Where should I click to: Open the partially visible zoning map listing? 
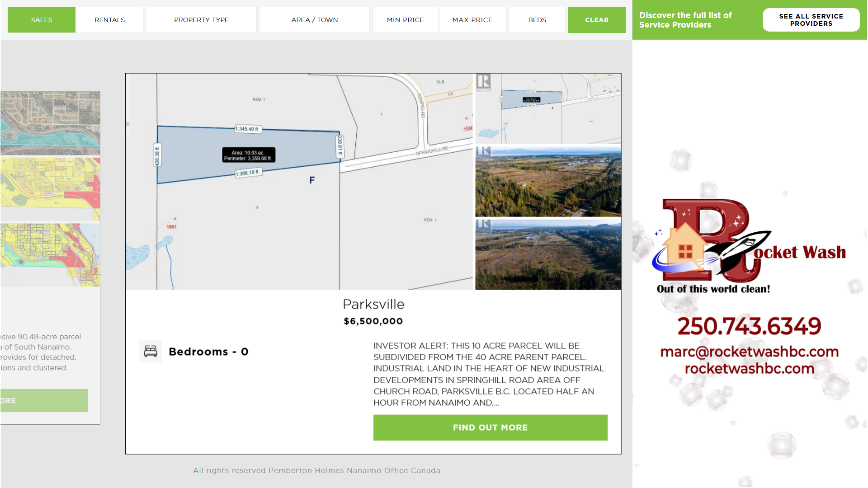click(x=50, y=190)
